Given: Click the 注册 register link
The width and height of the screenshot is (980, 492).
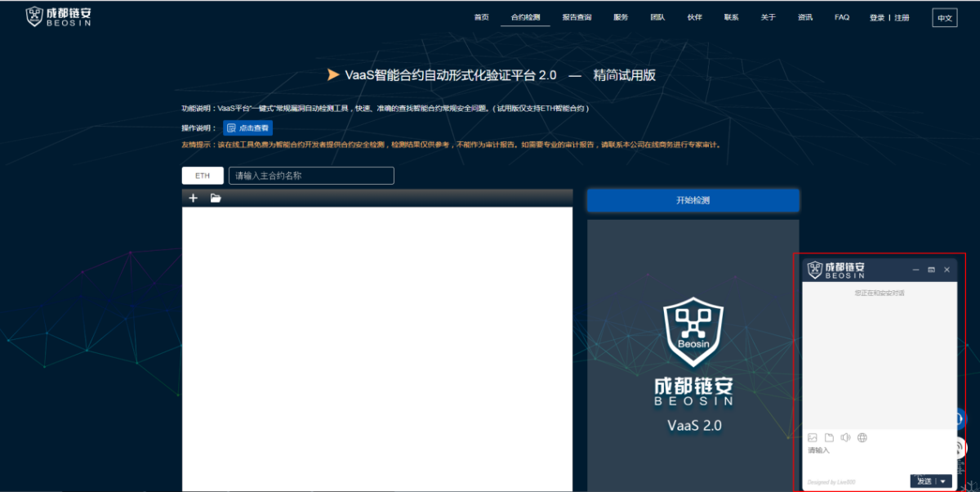Looking at the screenshot, I should [902, 17].
